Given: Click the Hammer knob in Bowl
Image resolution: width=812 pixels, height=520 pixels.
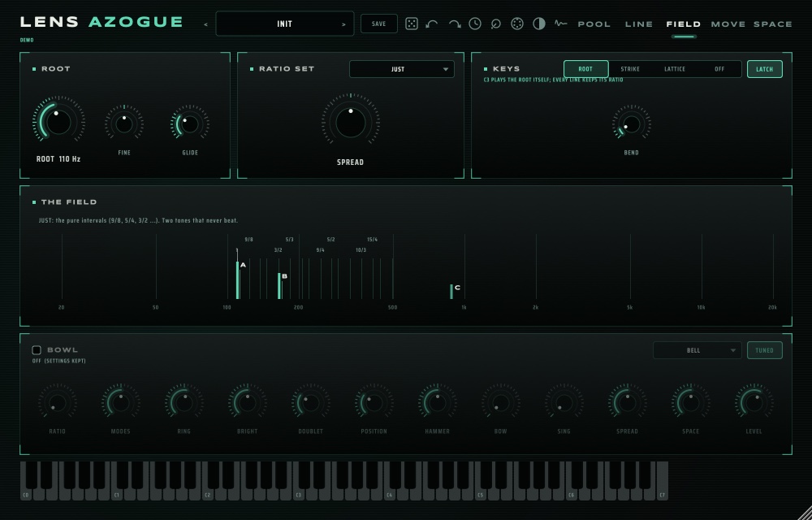Looking at the screenshot, I should pos(438,402).
